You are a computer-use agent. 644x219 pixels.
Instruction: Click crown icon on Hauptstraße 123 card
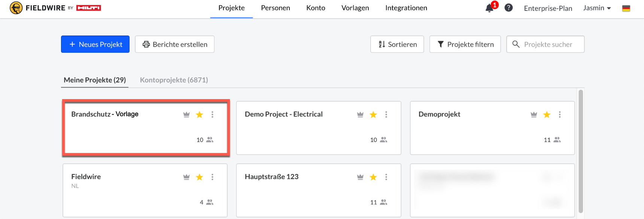(x=360, y=177)
